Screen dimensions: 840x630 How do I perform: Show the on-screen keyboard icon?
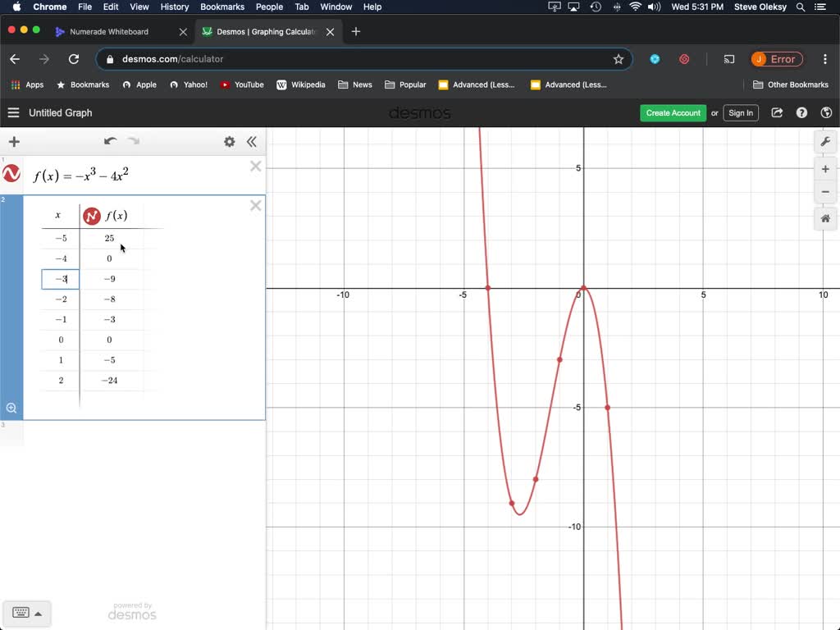21,612
